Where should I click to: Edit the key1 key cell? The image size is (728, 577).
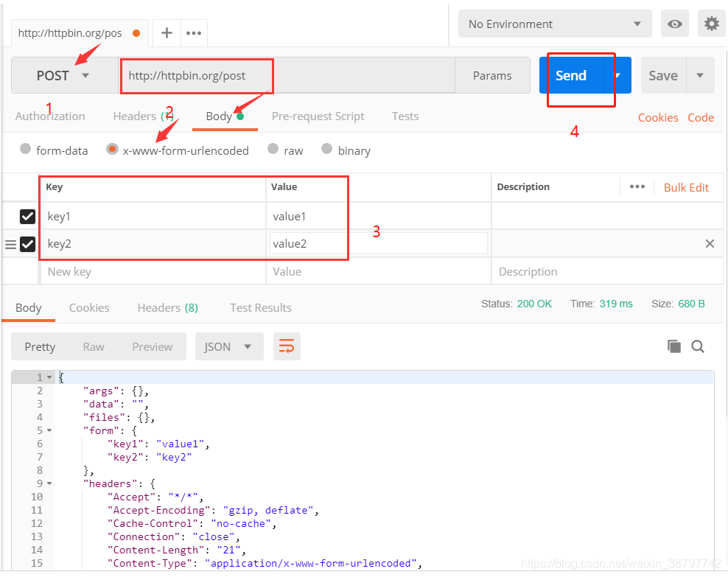point(153,217)
